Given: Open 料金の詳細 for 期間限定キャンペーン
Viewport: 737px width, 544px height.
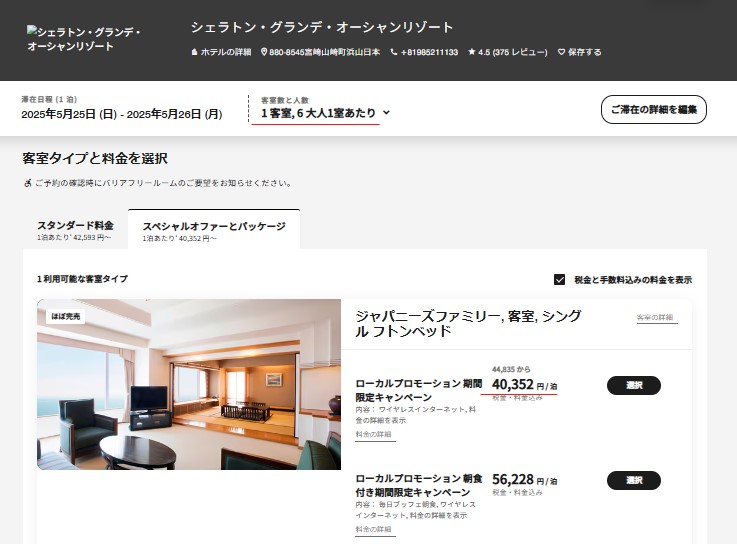Looking at the screenshot, I should [374, 434].
